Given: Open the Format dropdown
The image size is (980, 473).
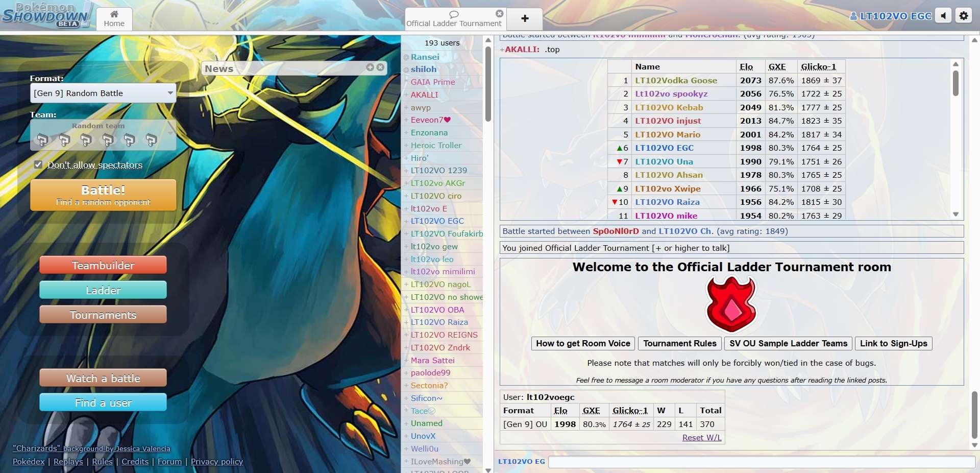Looking at the screenshot, I should (x=103, y=93).
